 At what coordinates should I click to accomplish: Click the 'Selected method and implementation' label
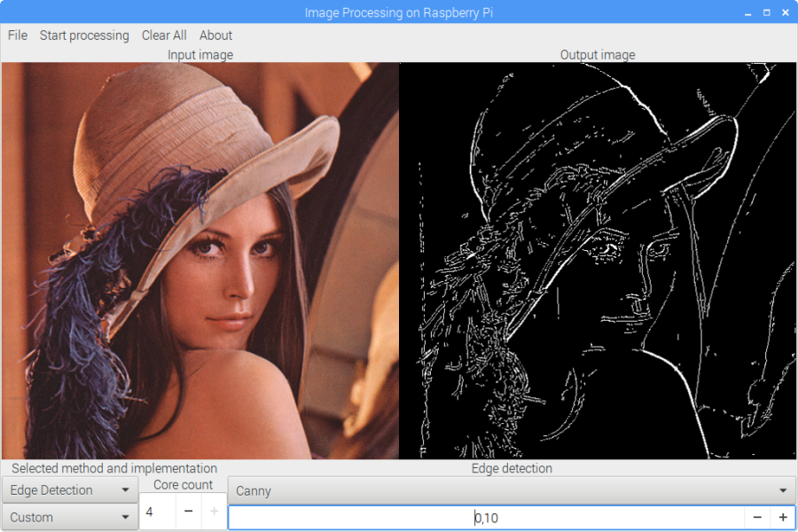point(114,468)
